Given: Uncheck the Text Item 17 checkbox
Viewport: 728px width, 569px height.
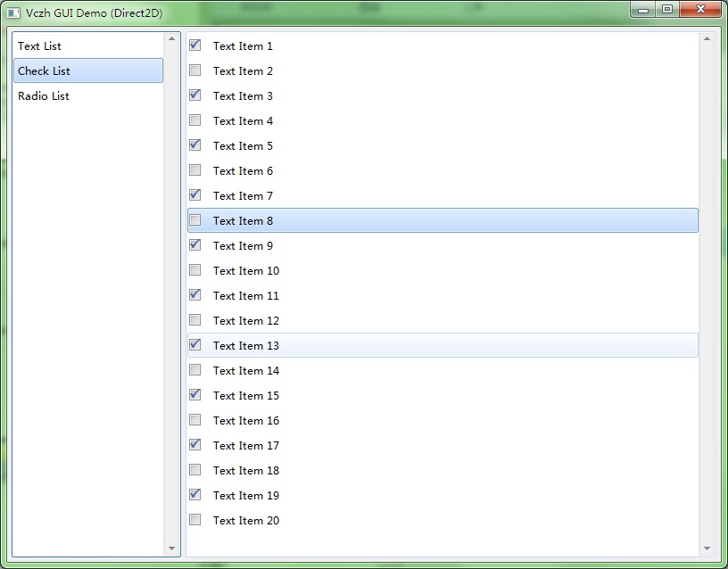Looking at the screenshot, I should click(195, 445).
